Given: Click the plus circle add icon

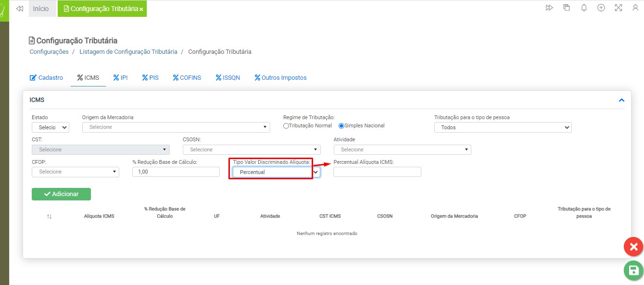Looking at the screenshot, I should point(601,8).
